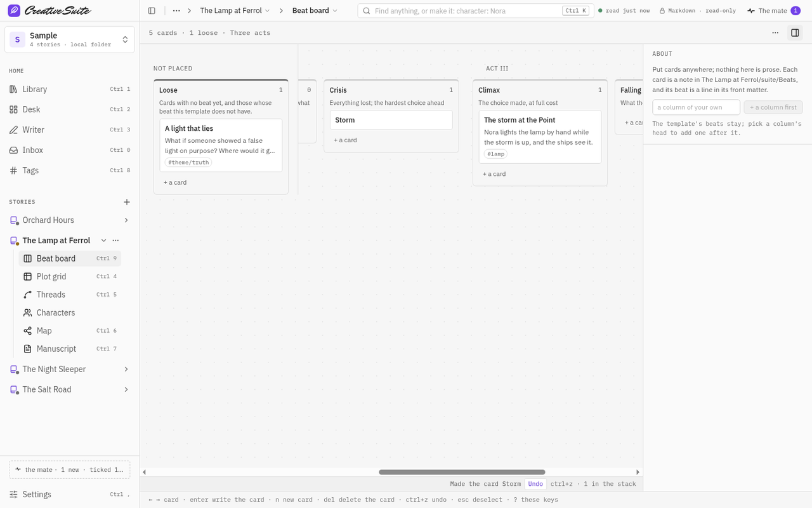This screenshot has height=508, width=812.
Task: Open the Desk section
Action: click(70, 110)
